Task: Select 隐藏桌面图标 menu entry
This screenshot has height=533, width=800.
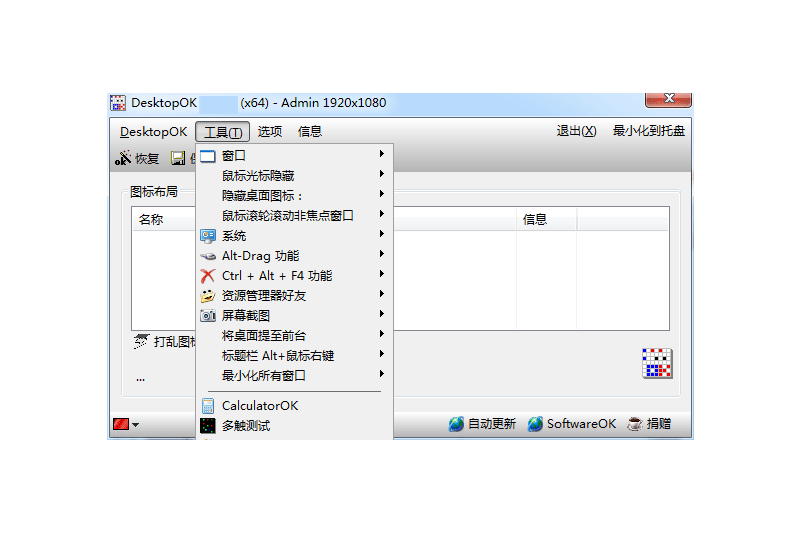Action: (x=294, y=196)
